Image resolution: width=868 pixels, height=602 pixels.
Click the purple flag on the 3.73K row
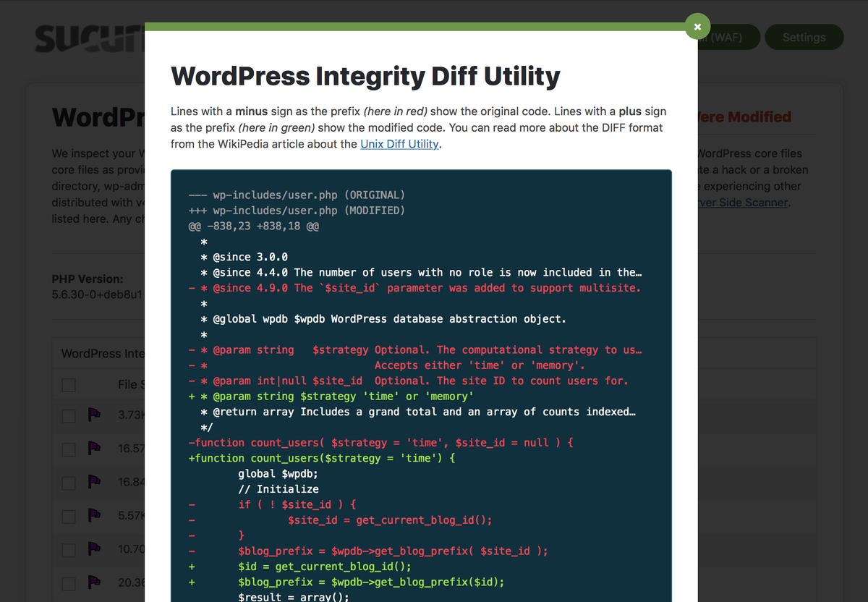click(94, 415)
